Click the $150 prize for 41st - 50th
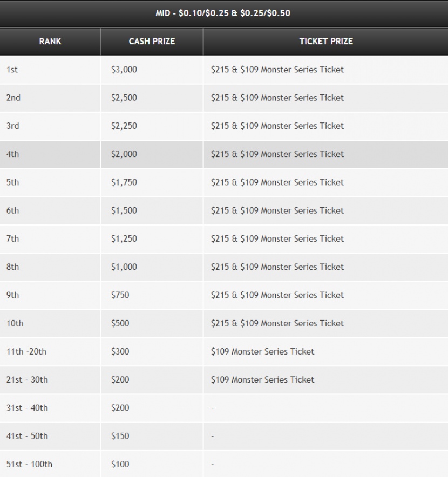Viewport: 448px width, 477px height. point(152,436)
